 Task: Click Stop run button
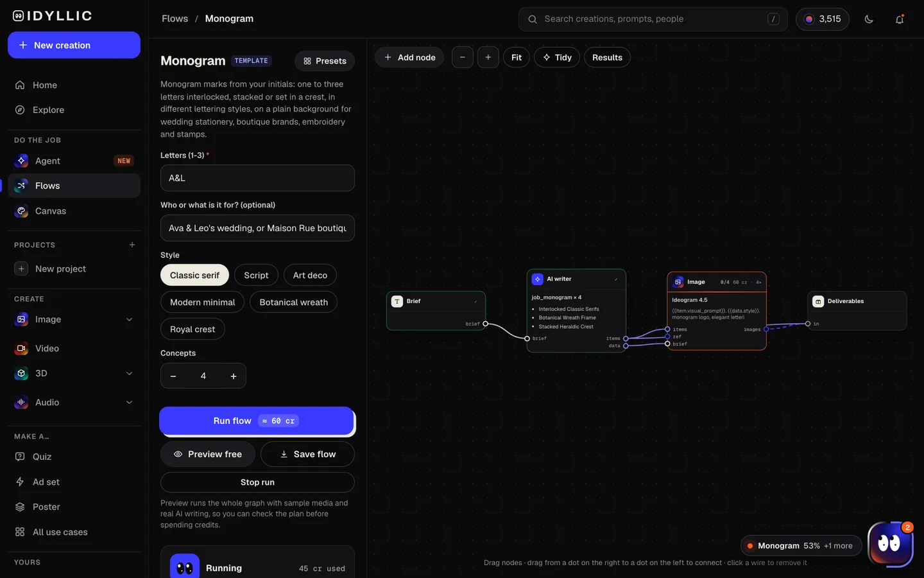[x=257, y=482]
